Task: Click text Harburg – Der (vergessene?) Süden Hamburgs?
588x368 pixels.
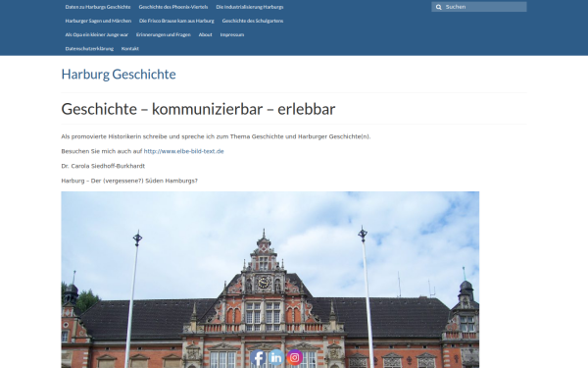Action: pos(129,181)
